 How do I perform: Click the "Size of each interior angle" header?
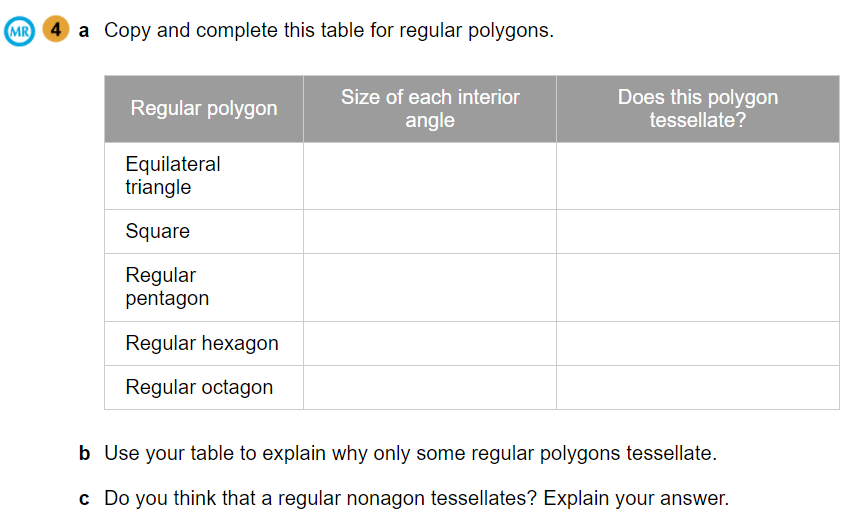pos(430,109)
